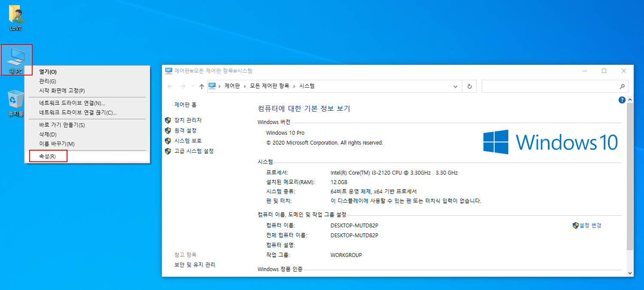The image size is (644, 290).
Task: Minimize the System control panel window
Action: point(584,71)
